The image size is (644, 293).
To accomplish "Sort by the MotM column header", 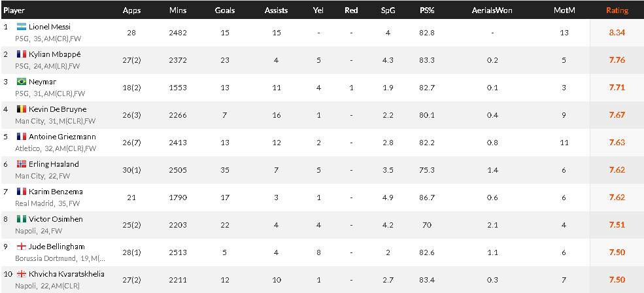I will pyautogui.click(x=564, y=10).
